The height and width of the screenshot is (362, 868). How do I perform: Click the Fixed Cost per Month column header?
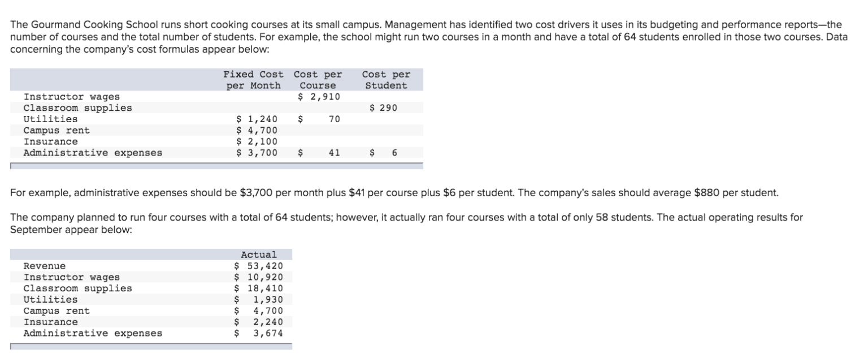coord(253,80)
